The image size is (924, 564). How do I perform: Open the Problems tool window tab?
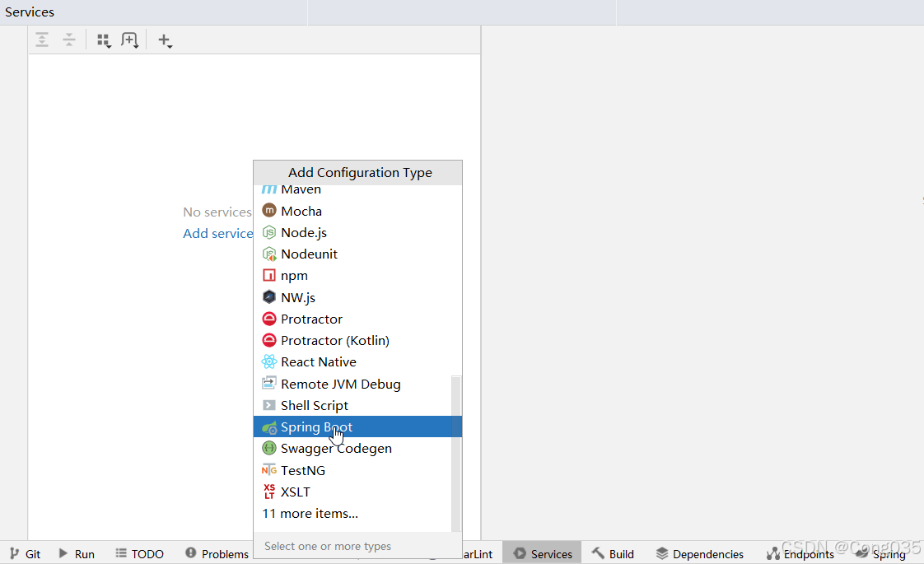(217, 554)
